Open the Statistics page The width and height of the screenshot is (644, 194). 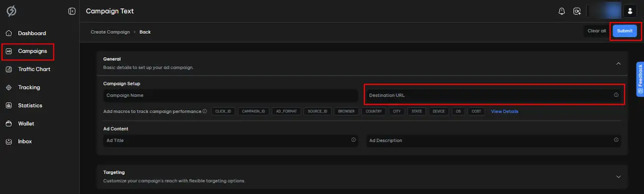(x=30, y=106)
